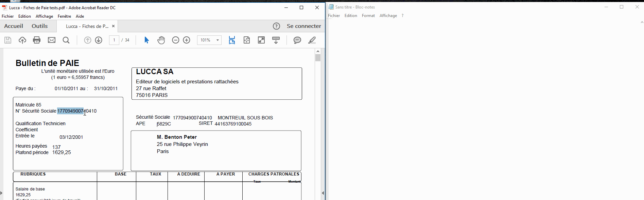Click inside the Bloc-notes text area
644x200 pixels.
click(x=483, y=109)
